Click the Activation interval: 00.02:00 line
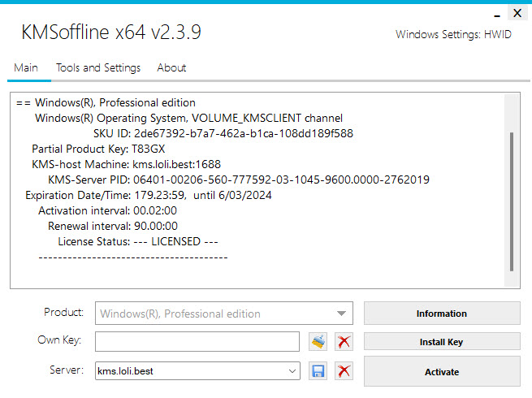The image size is (532, 398). point(107,210)
